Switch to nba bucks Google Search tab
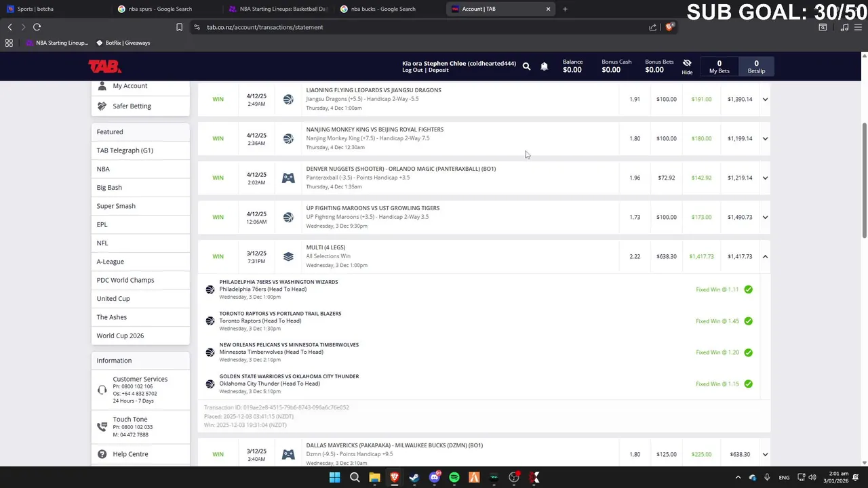The width and height of the screenshot is (868, 488). coord(390,9)
